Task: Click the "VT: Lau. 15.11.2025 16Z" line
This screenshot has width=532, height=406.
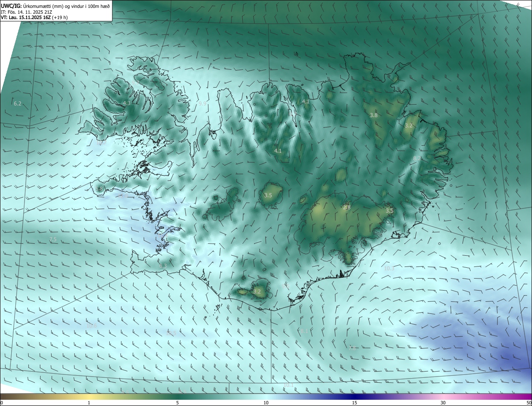Action: [34, 18]
